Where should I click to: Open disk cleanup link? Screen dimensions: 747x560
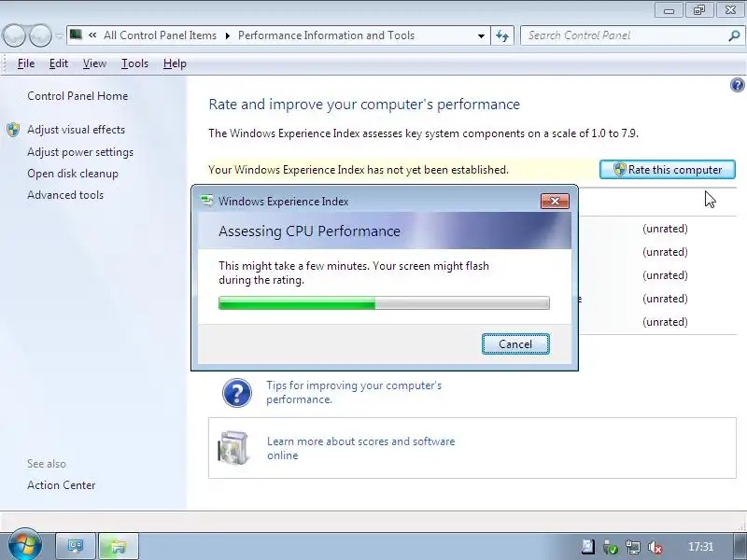tap(73, 174)
